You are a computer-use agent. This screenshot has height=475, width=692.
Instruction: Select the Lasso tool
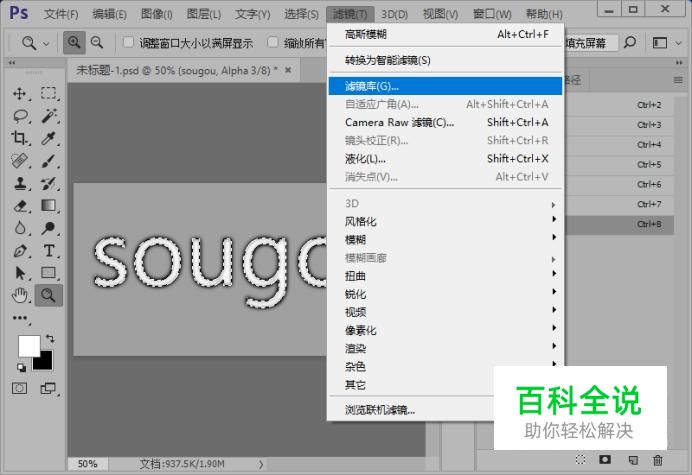tap(20, 116)
